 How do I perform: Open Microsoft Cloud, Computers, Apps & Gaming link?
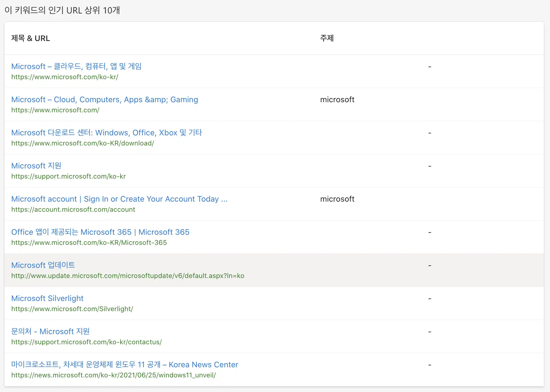[104, 100]
